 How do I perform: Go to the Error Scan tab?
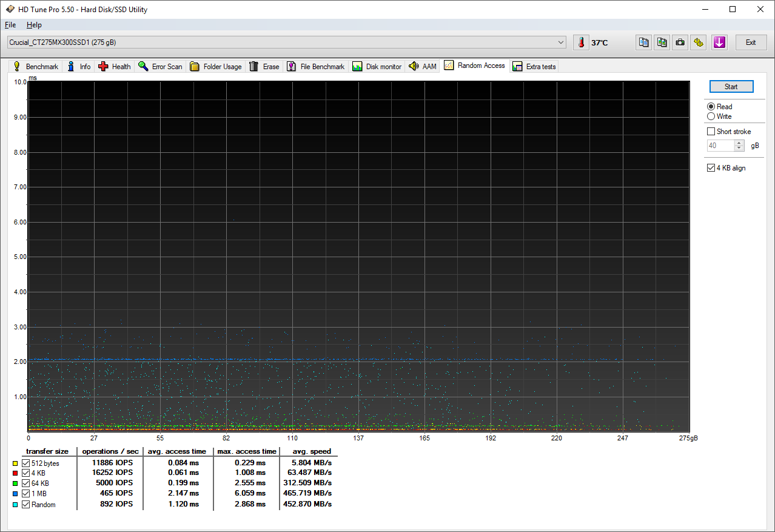[160, 67]
